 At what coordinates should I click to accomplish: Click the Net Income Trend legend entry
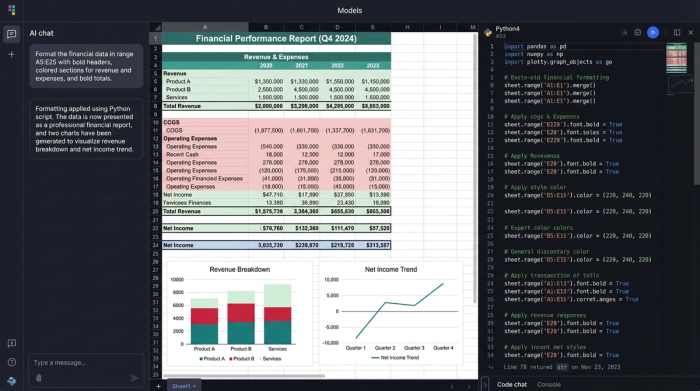(395, 358)
